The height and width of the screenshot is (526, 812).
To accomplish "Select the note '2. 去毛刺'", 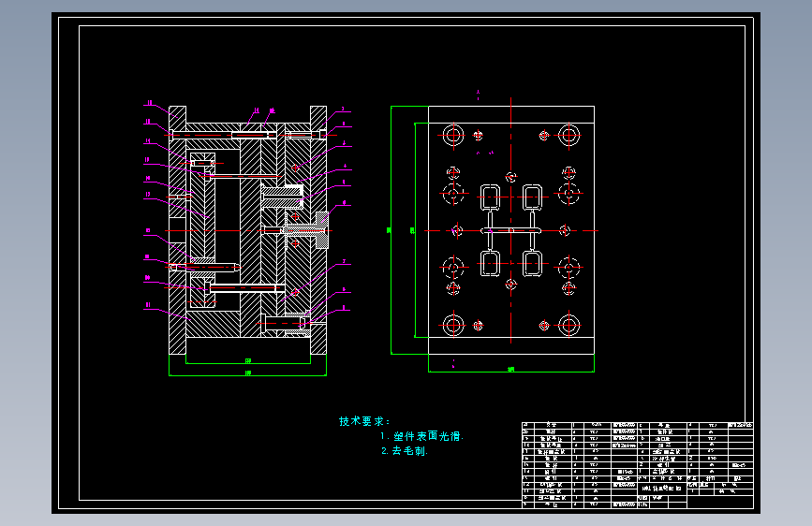I will [404, 451].
